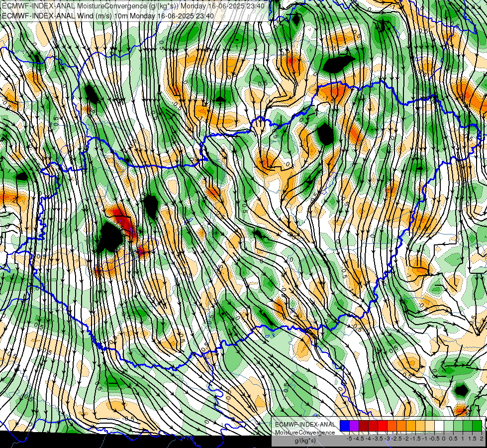Select the medium green swatch between 1 and 1.5
Screen dimensions: 487x448
(468, 426)
